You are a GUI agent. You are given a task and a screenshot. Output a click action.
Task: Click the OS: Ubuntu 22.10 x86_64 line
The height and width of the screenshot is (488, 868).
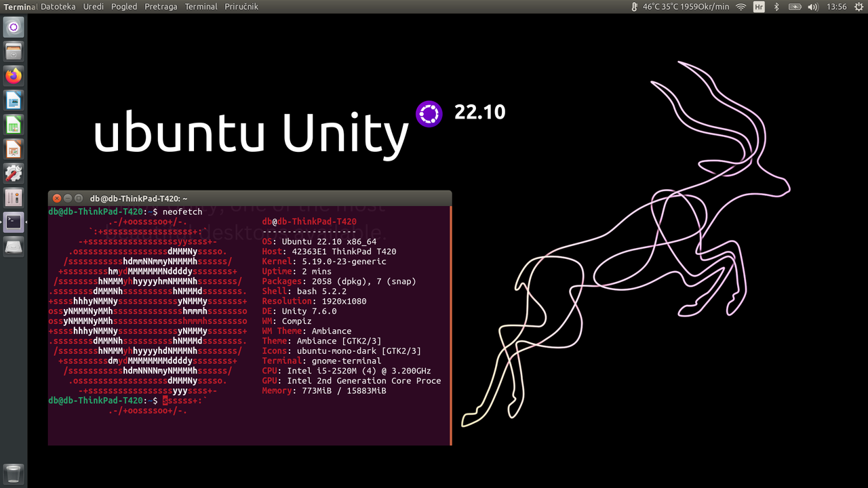[319, 241]
